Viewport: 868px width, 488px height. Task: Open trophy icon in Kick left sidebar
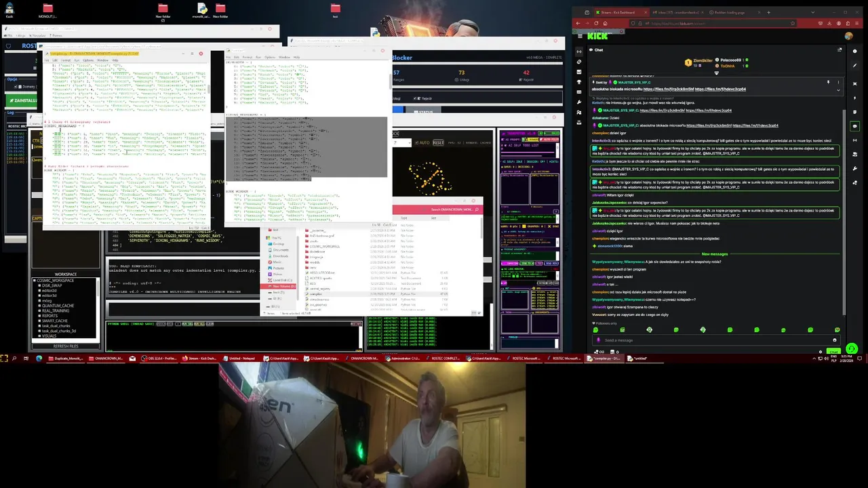pyautogui.click(x=579, y=82)
